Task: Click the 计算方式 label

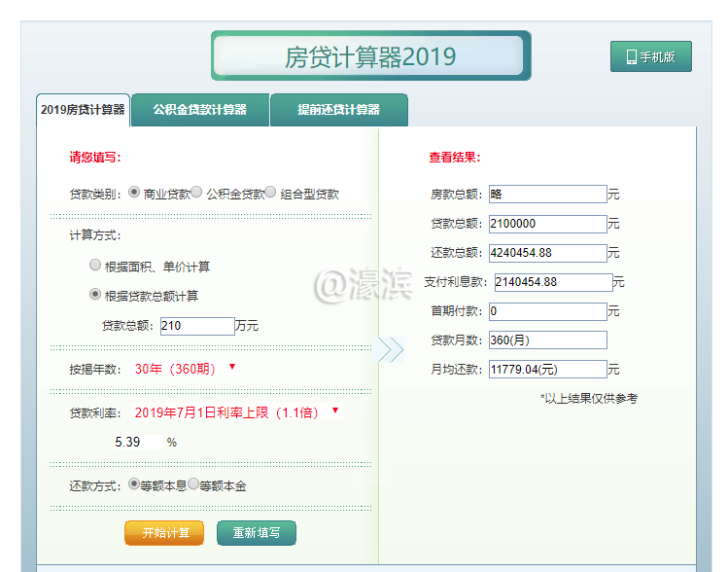Action: pyautogui.click(x=94, y=235)
